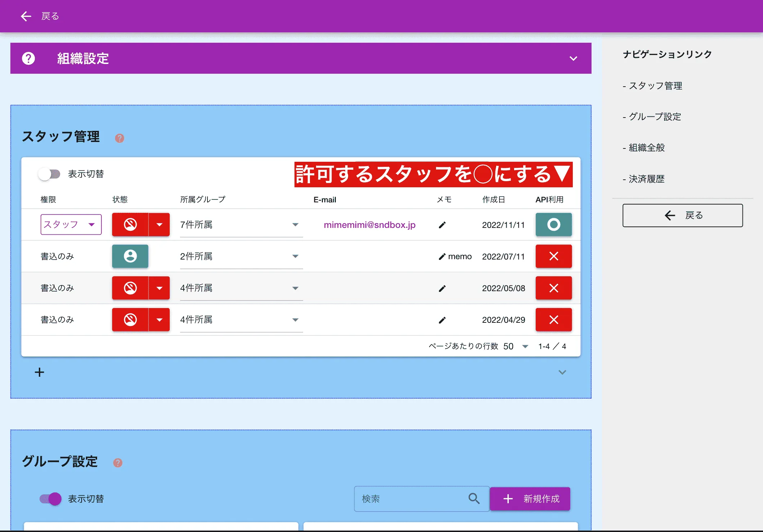Click the 戻る button in the sidebar

click(x=682, y=215)
